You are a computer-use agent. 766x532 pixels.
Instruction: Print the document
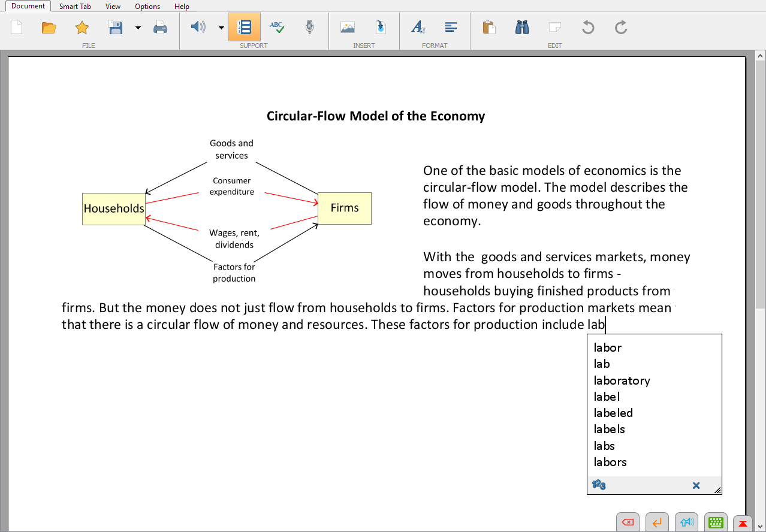[x=160, y=27]
